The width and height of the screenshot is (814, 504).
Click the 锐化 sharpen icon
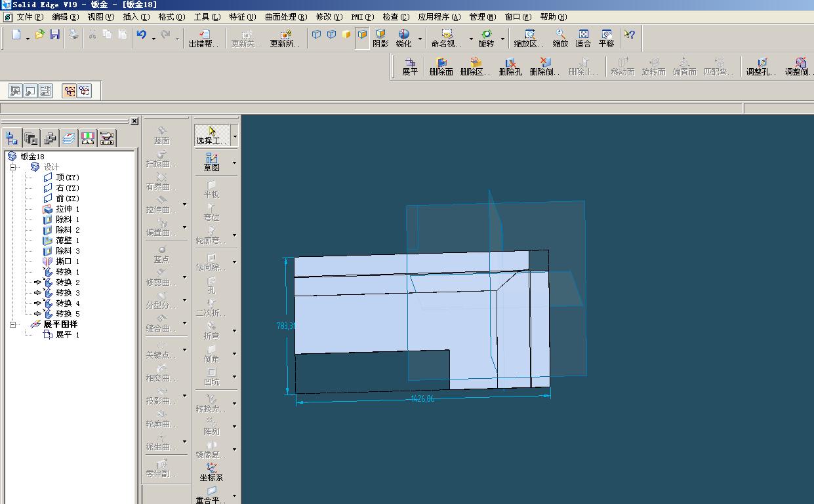point(404,39)
